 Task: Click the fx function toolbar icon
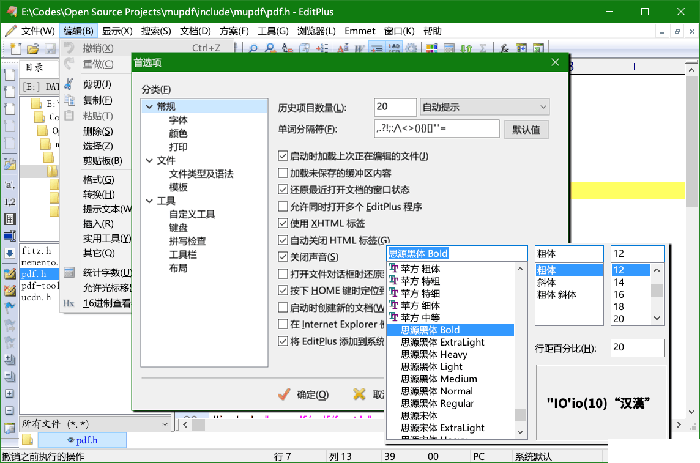(x=504, y=48)
